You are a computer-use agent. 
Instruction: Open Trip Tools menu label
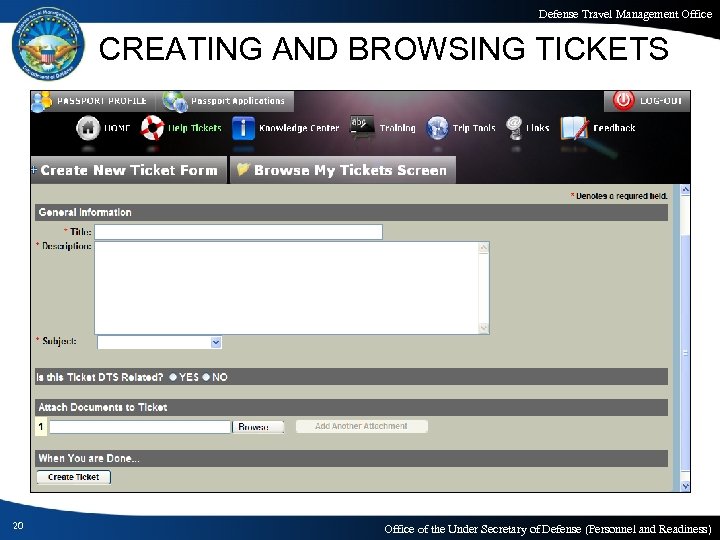(474, 128)
